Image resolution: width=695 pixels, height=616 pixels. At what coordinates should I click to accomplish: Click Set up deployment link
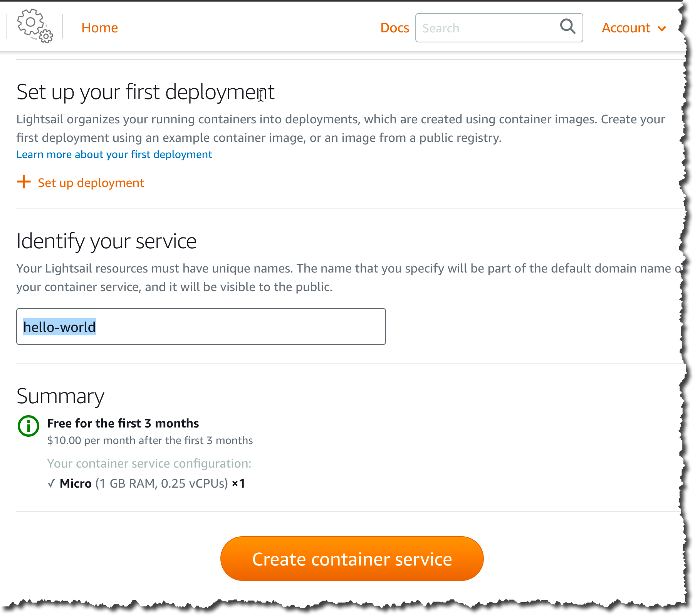pos(91,183)
